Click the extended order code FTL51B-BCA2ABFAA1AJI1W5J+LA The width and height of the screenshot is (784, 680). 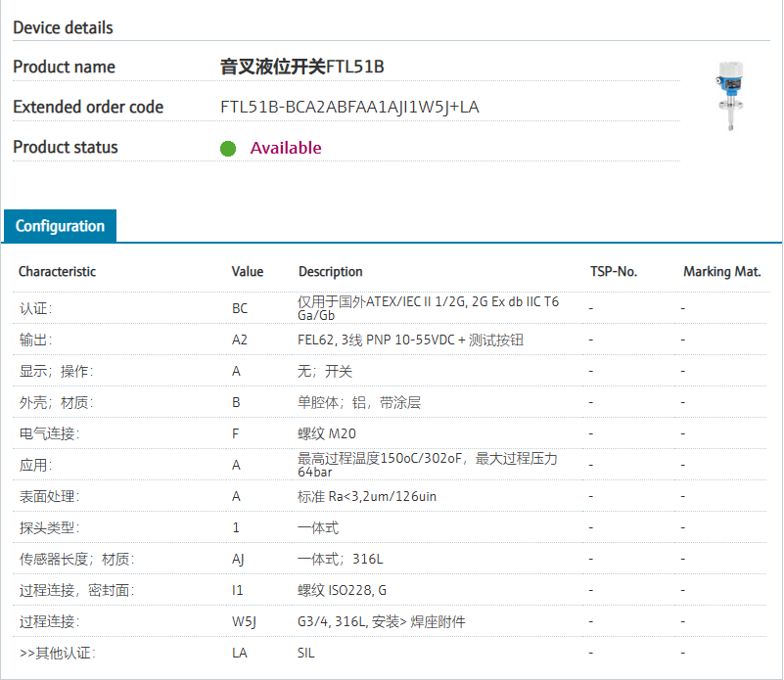click(349, 108)
